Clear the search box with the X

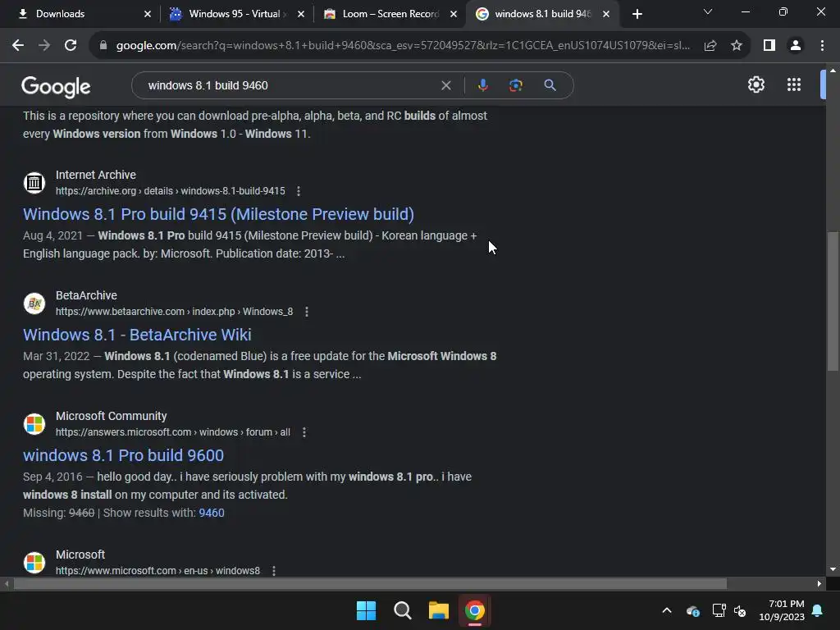pyautogui.click(x=445, y=85)
